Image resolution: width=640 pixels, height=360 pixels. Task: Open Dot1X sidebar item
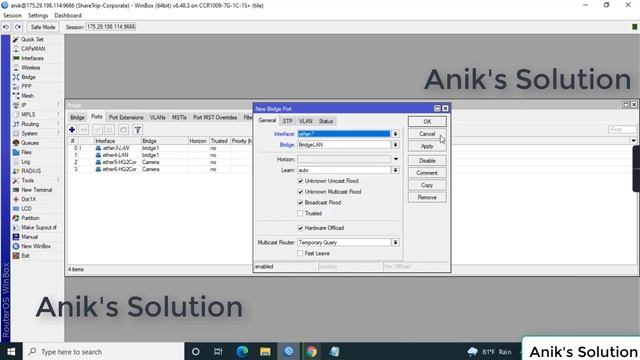tap(29, 199)
